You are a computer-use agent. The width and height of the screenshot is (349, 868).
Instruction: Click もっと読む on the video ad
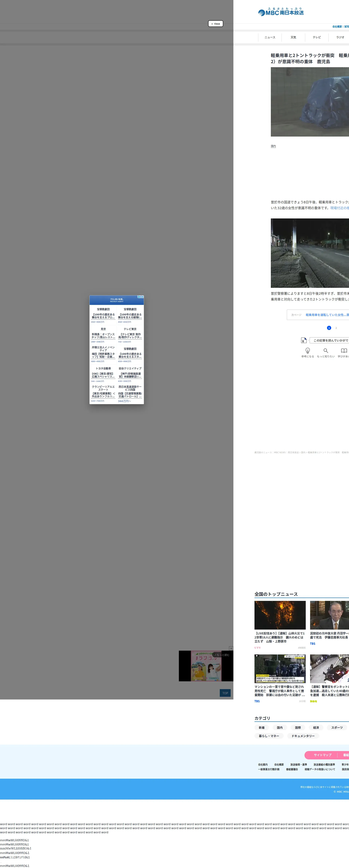222,655
